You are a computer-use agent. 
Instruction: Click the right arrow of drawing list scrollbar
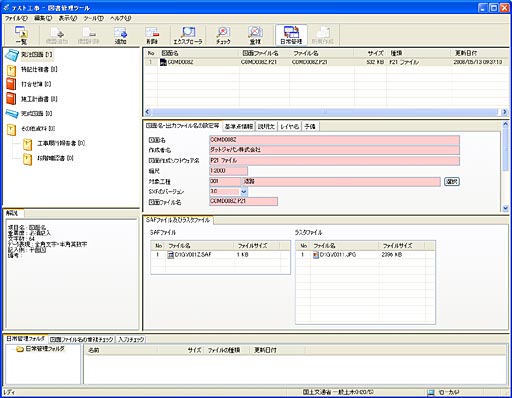coord(505,112)
